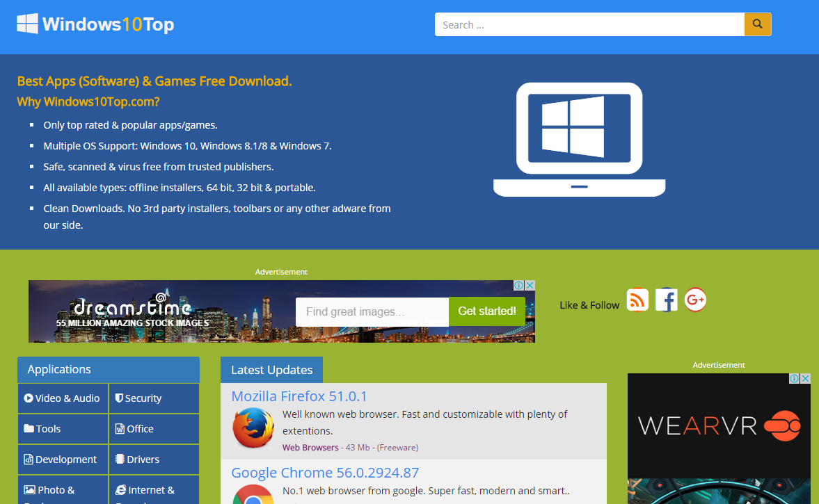The image size is (819, 504).
Task: Click the Windows10Top logo
Action: tap(95, 24)
